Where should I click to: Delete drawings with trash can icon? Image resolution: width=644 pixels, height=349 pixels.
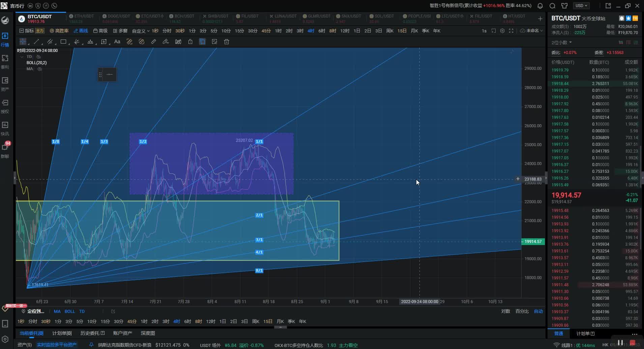227,42
